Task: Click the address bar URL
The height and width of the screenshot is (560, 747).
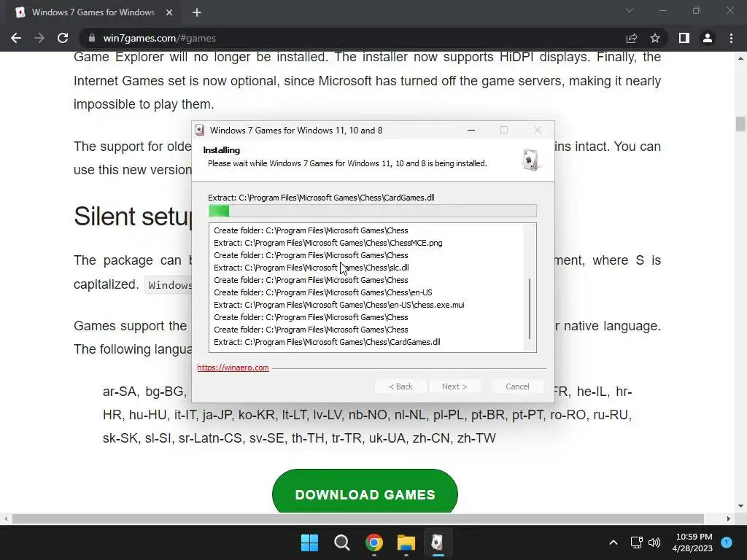Action: coord(160,38)
